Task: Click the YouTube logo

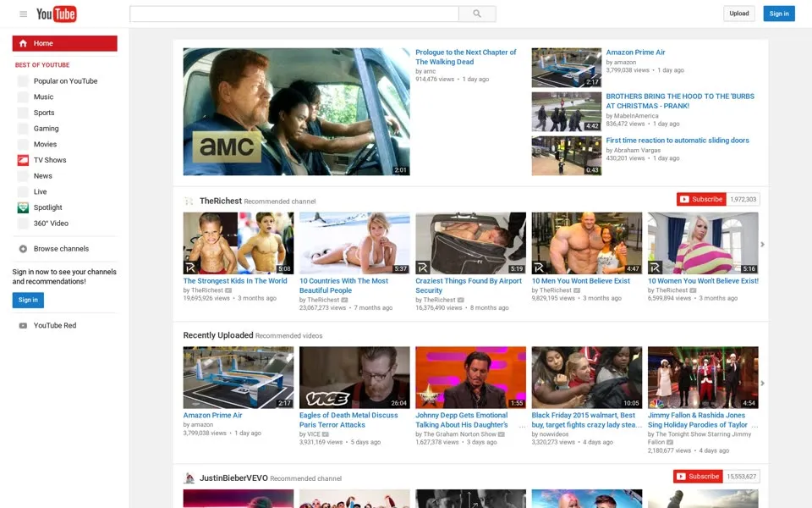Action: 57,14
